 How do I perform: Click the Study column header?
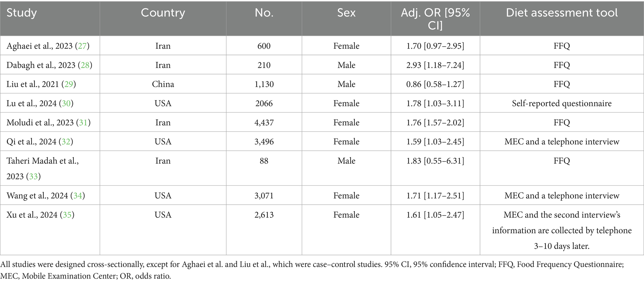pos(22,13)
